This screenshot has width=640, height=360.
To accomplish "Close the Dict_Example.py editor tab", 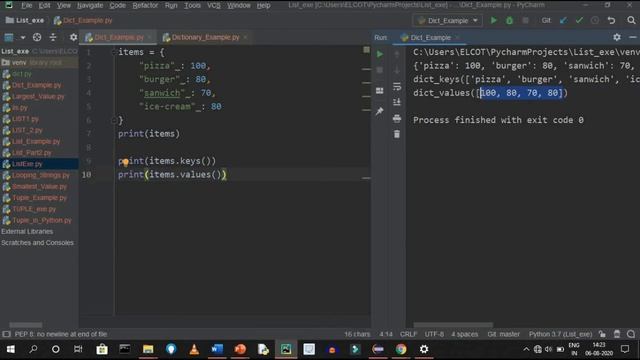I will [150, 37].
